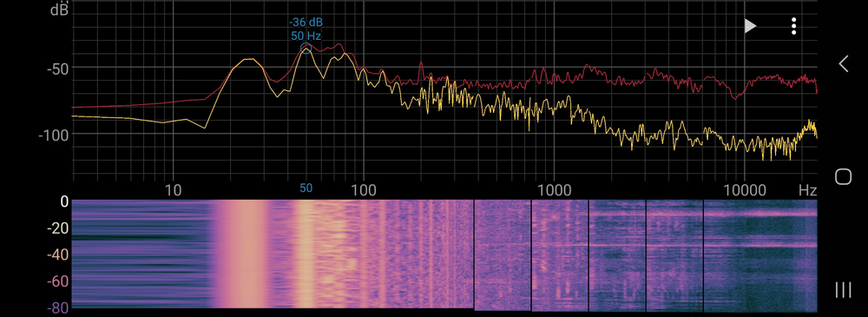Tap the -60 spectrogram scale label
Image resolution: width=868 pixels, height=317 pixels.
coord(56,281)
